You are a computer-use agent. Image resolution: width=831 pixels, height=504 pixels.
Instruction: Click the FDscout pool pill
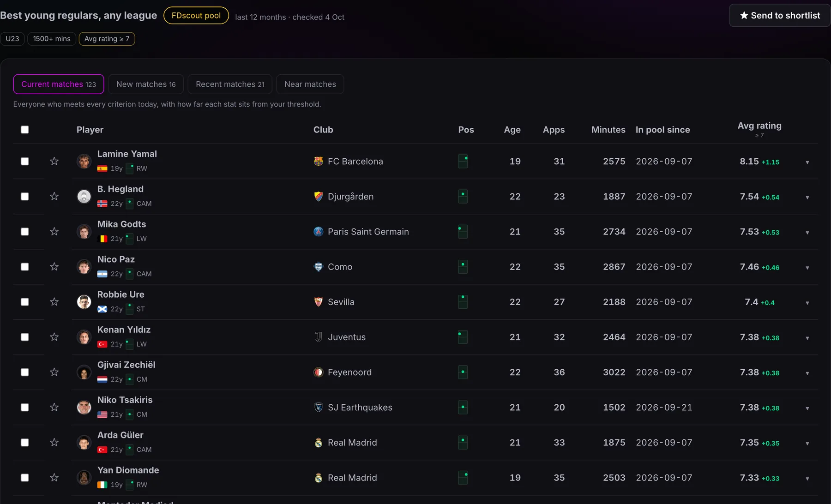point(196,15)
